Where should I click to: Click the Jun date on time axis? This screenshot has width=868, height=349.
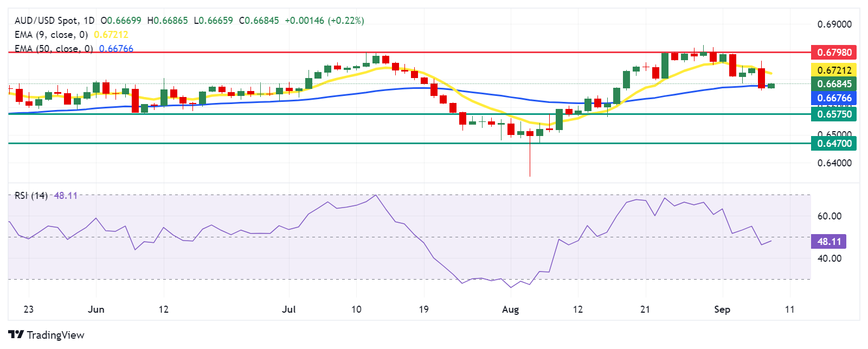[96, 309]
